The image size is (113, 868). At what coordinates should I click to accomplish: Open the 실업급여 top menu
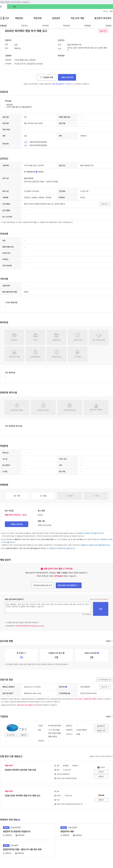coord(56,18)
